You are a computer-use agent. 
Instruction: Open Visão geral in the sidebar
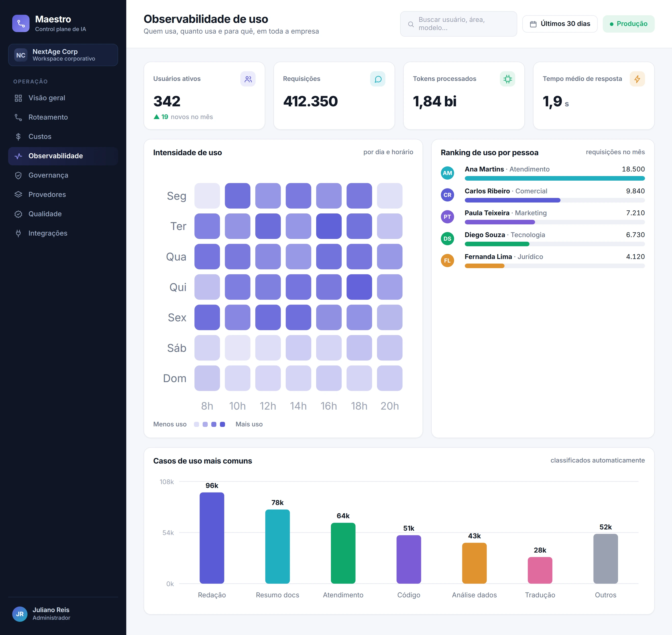point(63,98)
